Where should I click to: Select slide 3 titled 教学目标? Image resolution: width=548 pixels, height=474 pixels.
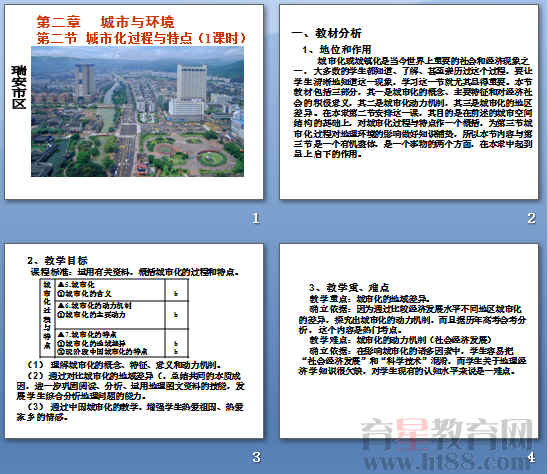click(134, 341)
